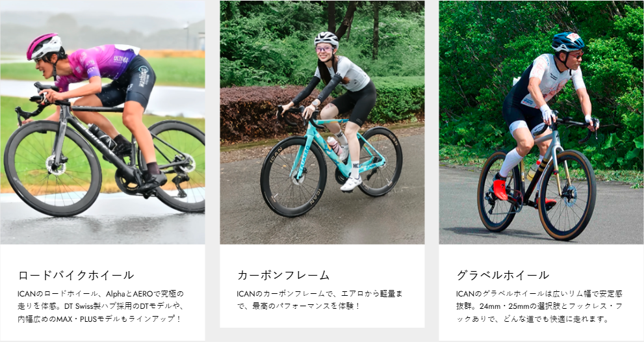Open the カーボンフレーム heading link

283,275
